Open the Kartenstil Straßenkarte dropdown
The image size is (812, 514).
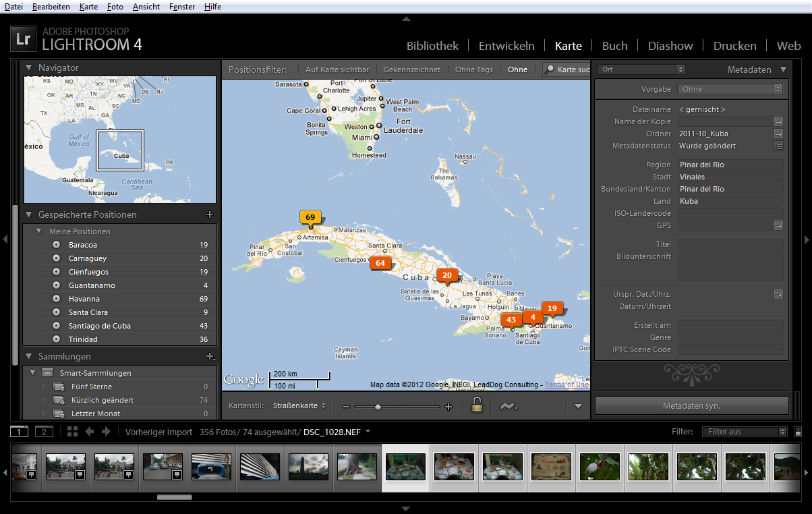(299, 405)
